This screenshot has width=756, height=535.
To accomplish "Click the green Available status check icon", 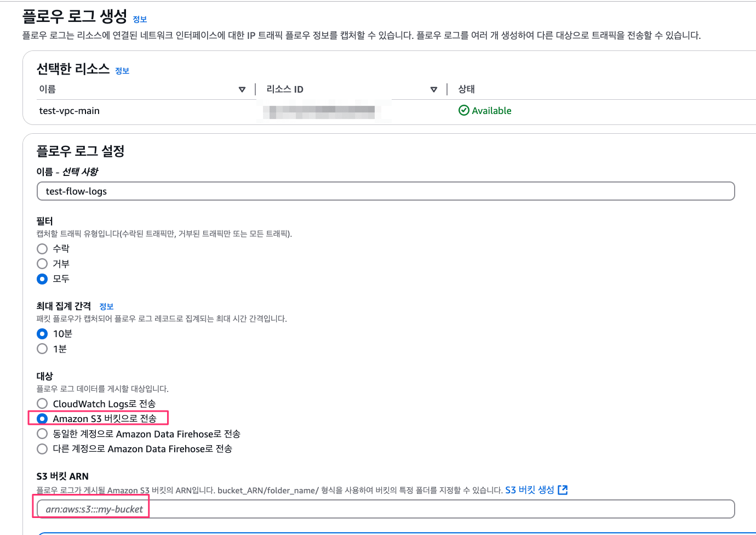I will [x=463, y=111].
